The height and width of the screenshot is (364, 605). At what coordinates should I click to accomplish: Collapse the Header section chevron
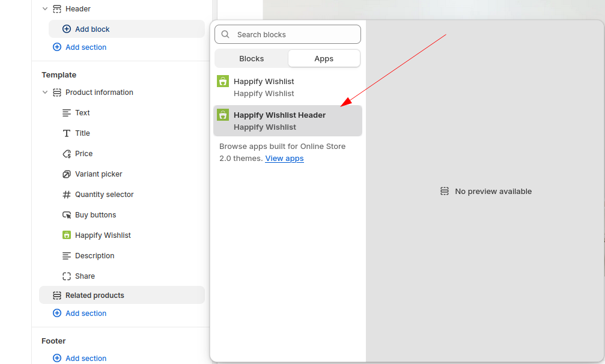pos(44,9)
